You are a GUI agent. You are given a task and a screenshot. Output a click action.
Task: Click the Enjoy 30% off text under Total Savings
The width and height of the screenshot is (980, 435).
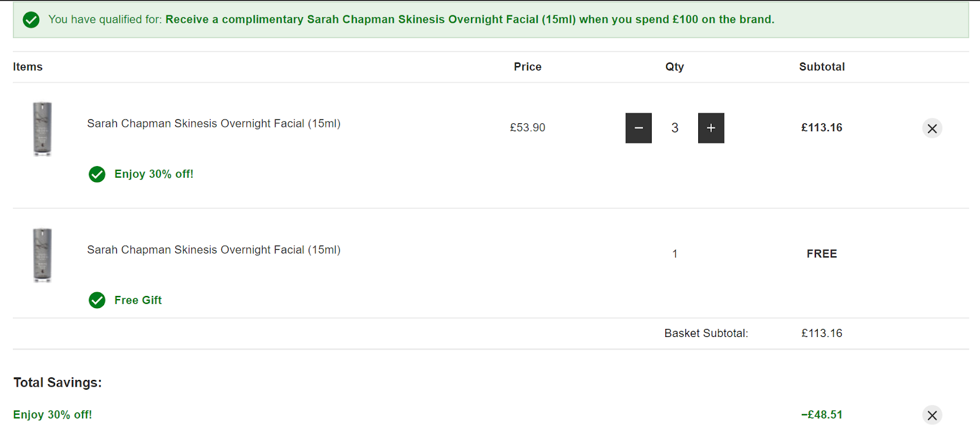click(53, 415)
